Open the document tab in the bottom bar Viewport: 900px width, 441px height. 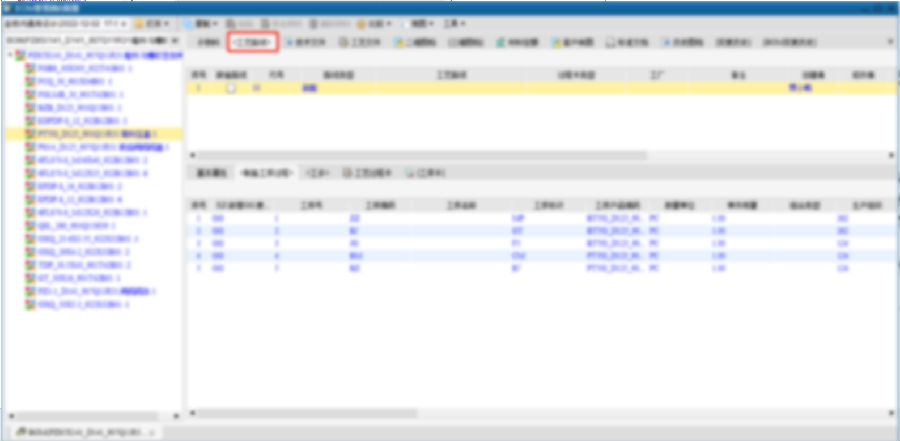tap(85, 432)
